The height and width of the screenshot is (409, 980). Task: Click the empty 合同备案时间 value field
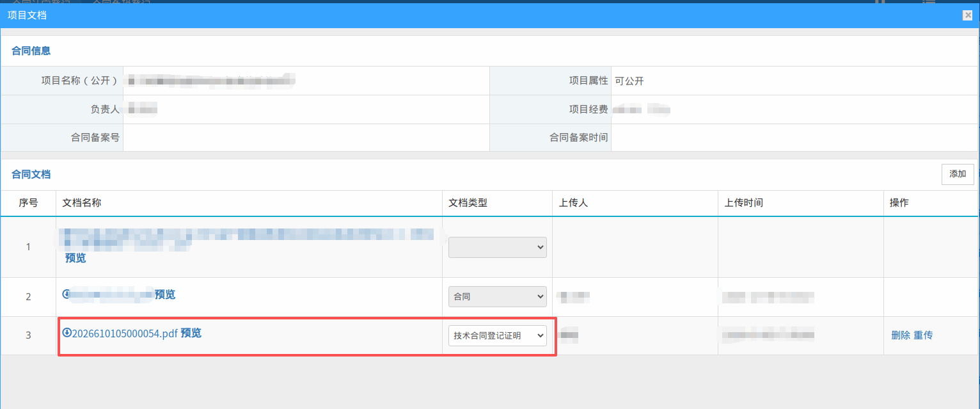tap(794, 138)
